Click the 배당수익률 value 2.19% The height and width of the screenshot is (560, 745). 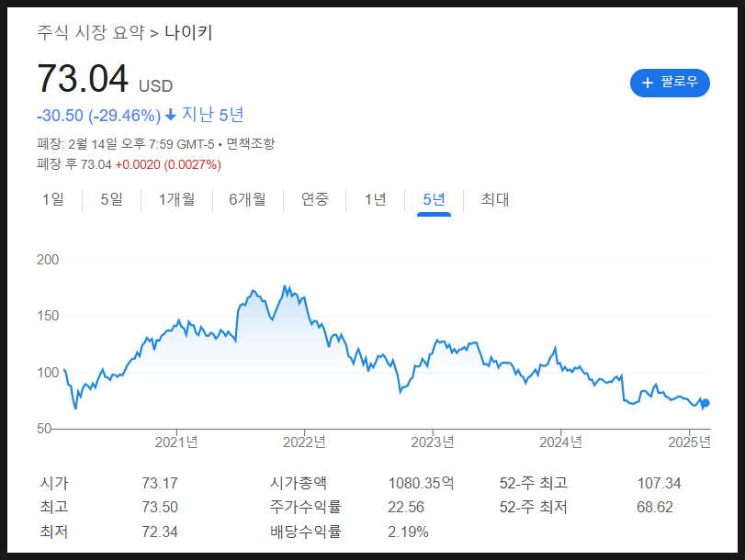point(408,532)
